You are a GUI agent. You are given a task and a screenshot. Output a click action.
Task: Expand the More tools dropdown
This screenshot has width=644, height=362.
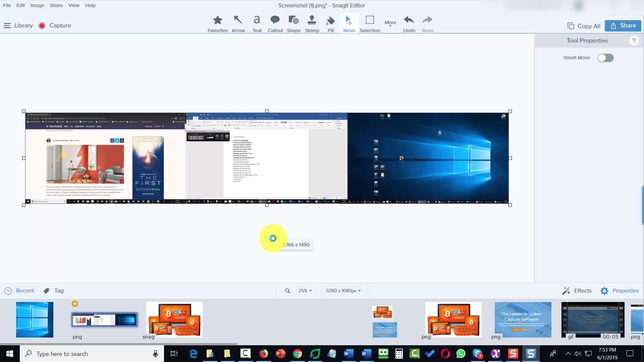pyautogui.click(x=390, y=23)
